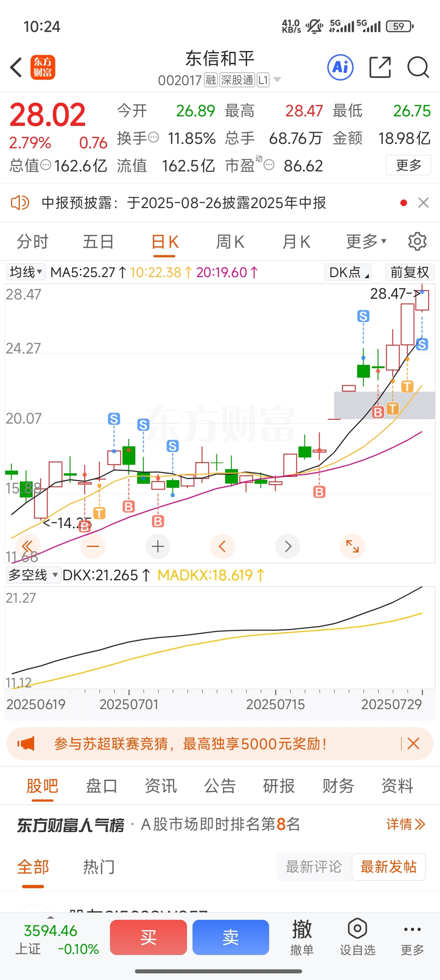Open the 资讯 tab
Screen dimensions: 440x980
[161, 786]
